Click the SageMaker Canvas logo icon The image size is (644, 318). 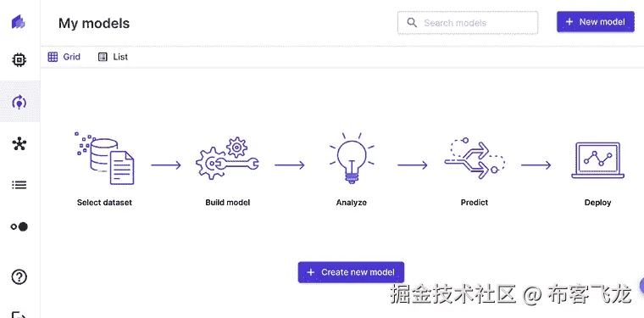(x=19, y=22)
